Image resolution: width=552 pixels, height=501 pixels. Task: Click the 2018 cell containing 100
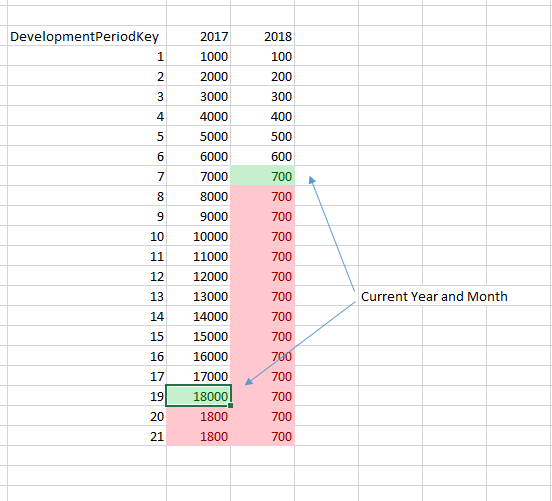click(x=263, y=56)
